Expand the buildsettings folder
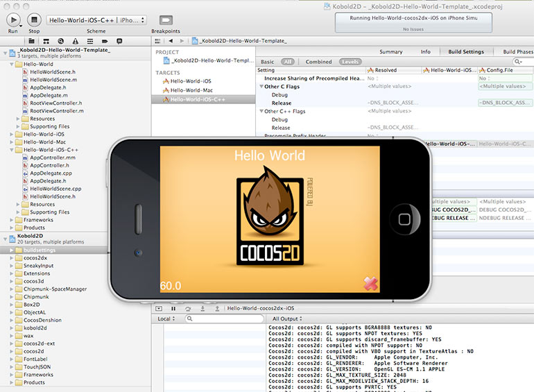Screen dimensions: 534x392 point(12,250)
